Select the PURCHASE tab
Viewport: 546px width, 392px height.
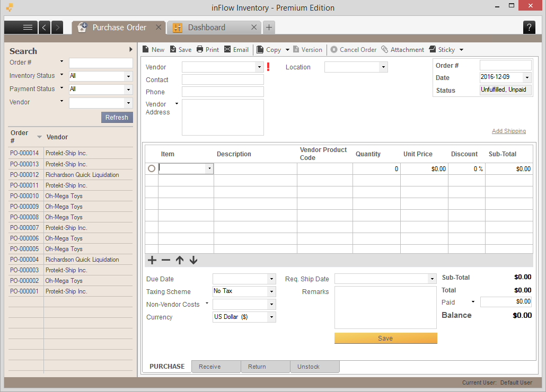tap(167, 367)
